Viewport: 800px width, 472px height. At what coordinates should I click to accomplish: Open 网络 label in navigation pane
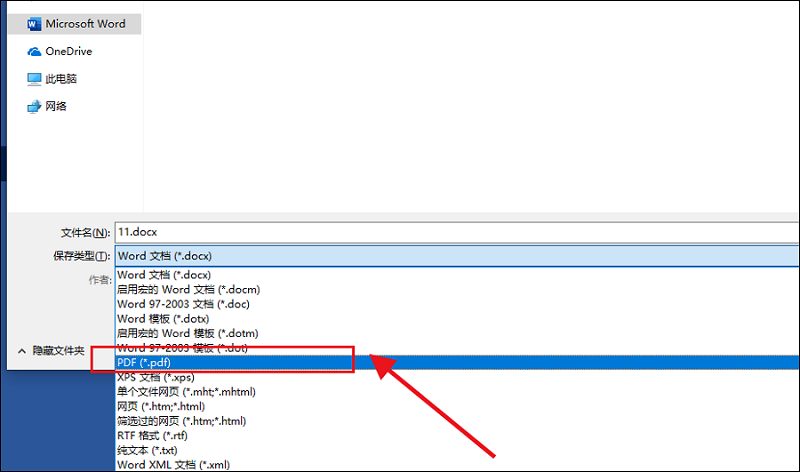tap(56, 106)
